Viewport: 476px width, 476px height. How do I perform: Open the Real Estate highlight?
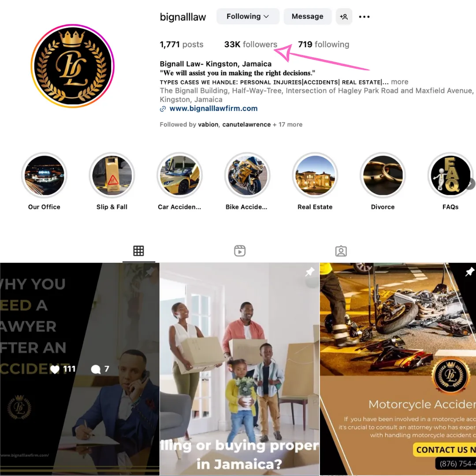point(315,175)
